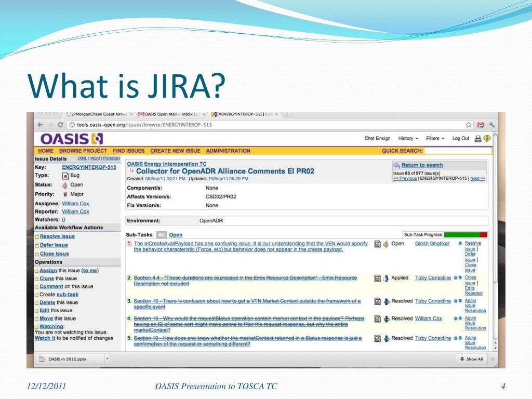Click the Resolved status icon on sub-task 3
532x399 pixels.
[x=387, y=301]
